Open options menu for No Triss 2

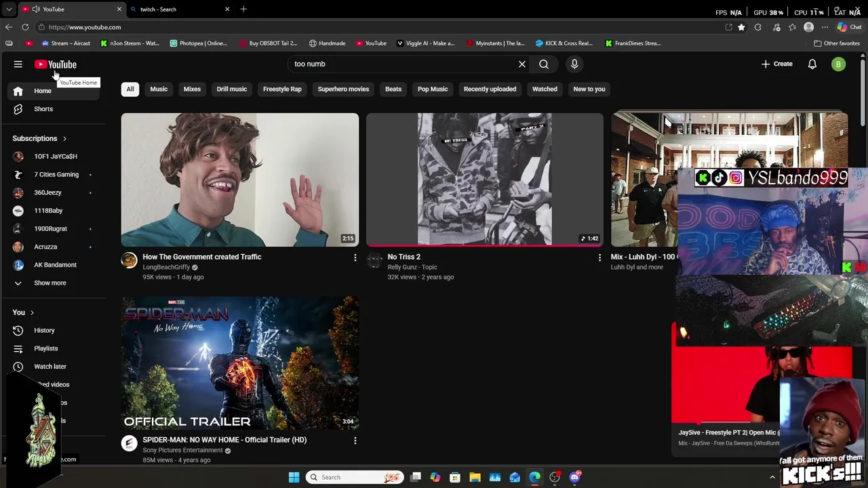coord(599,258)
